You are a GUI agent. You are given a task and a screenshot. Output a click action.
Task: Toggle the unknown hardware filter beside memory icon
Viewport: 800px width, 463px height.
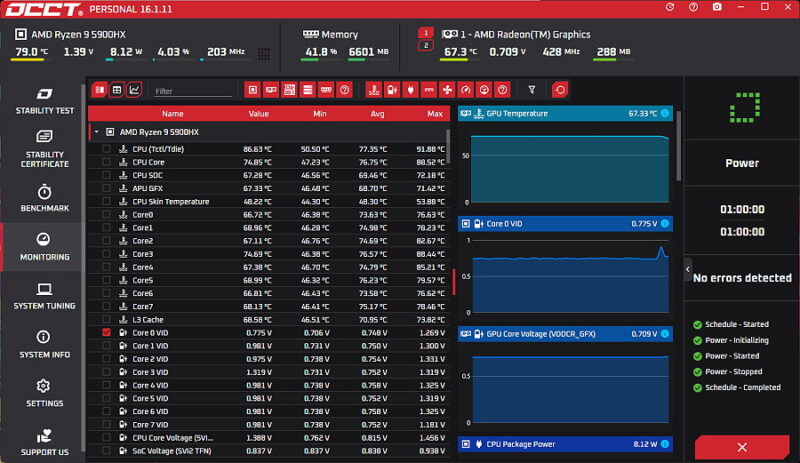[x=344, y=90]
